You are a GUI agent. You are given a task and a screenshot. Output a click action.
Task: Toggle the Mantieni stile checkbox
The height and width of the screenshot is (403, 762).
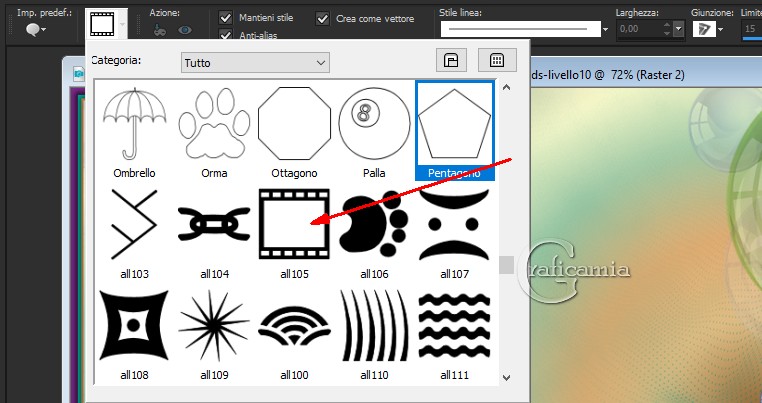click(x=226, y=18)
